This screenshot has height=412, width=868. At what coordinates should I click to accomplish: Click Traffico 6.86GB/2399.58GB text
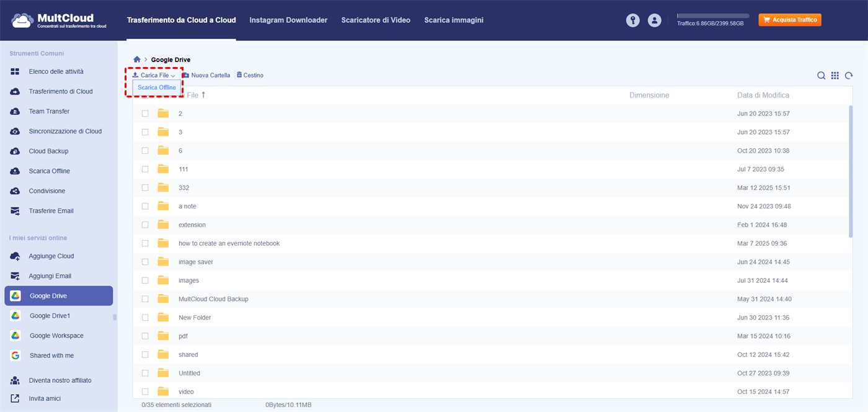(x=710, y=24)
